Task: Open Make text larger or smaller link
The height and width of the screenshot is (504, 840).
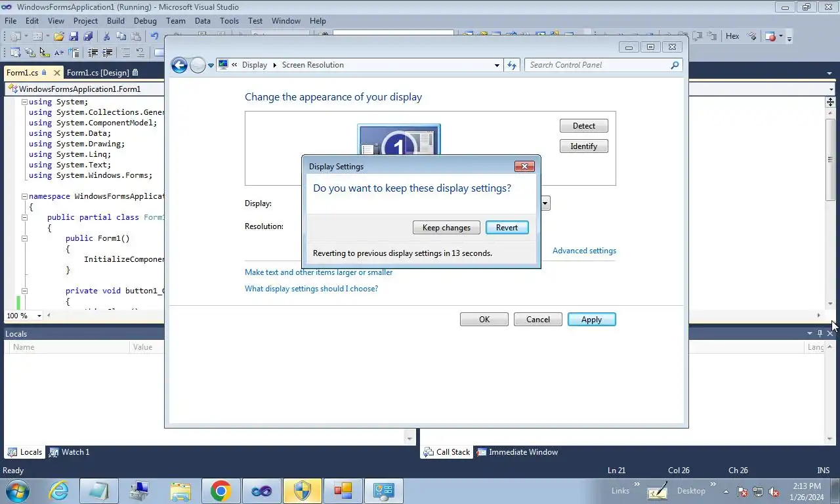Action: (318, 272)
